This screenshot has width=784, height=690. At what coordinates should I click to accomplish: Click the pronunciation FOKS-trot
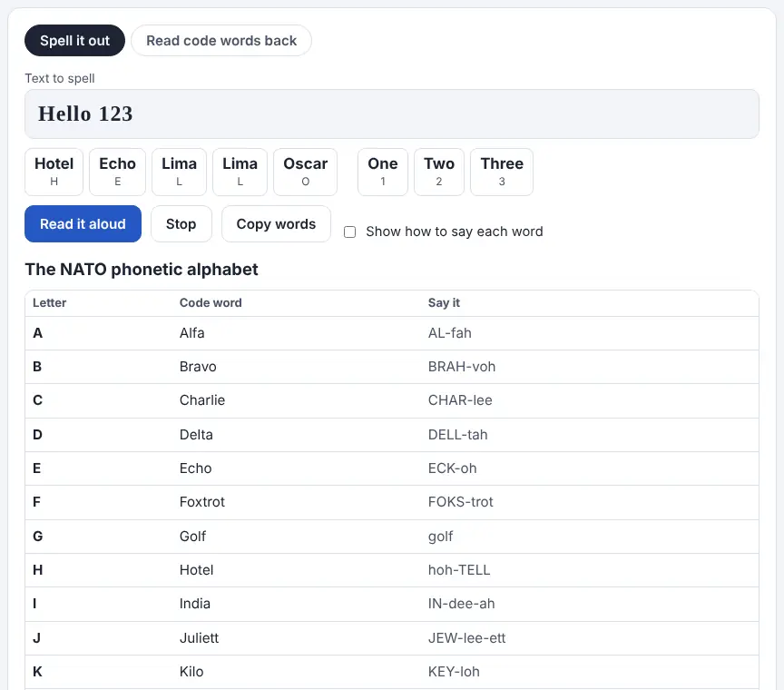(x=460, y=502)
